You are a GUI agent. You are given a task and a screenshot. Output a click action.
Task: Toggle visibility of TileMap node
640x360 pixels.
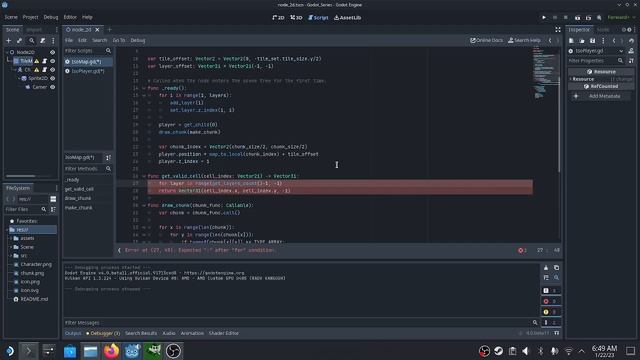[x=52, y=61]
